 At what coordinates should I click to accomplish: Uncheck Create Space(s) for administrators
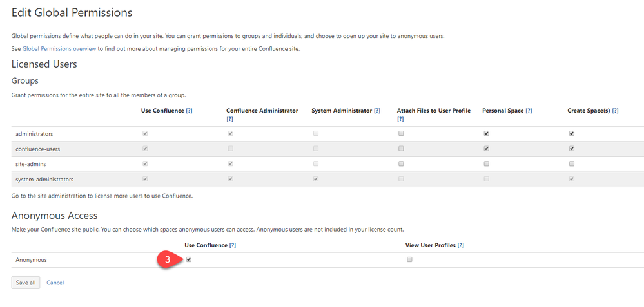tap(572, 134)
